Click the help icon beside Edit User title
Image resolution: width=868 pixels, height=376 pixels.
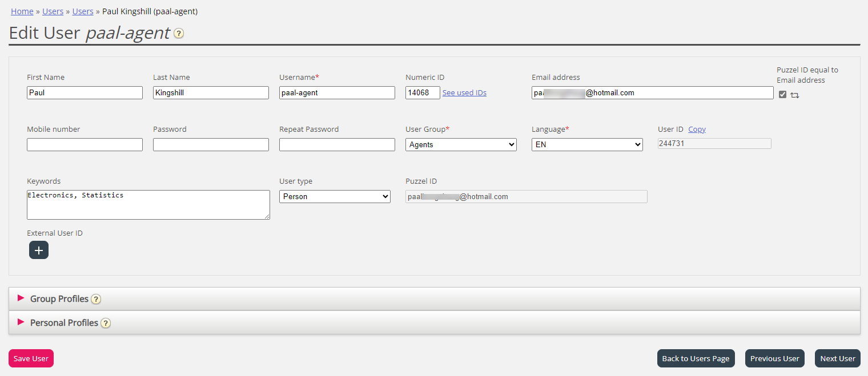179,34
